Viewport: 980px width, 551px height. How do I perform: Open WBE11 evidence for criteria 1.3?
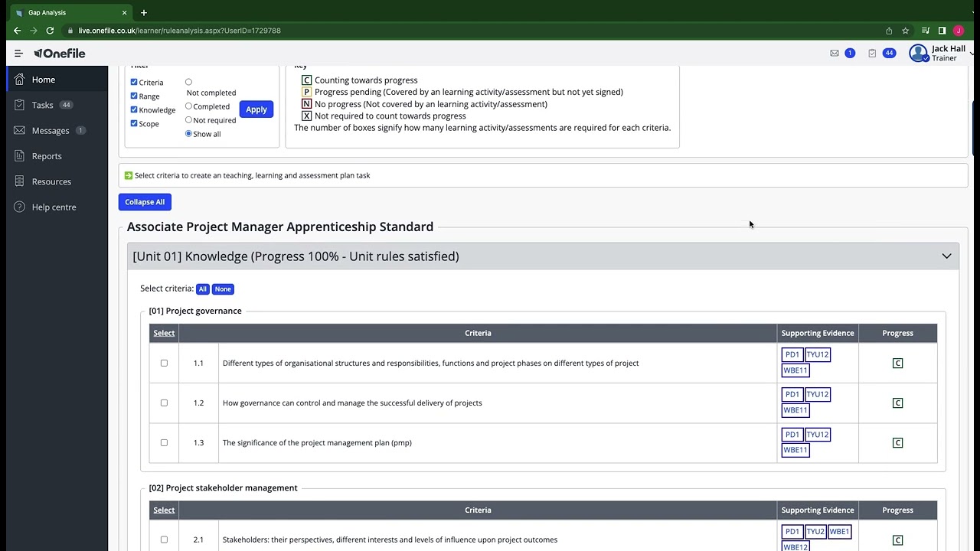(x=795, y=450)
